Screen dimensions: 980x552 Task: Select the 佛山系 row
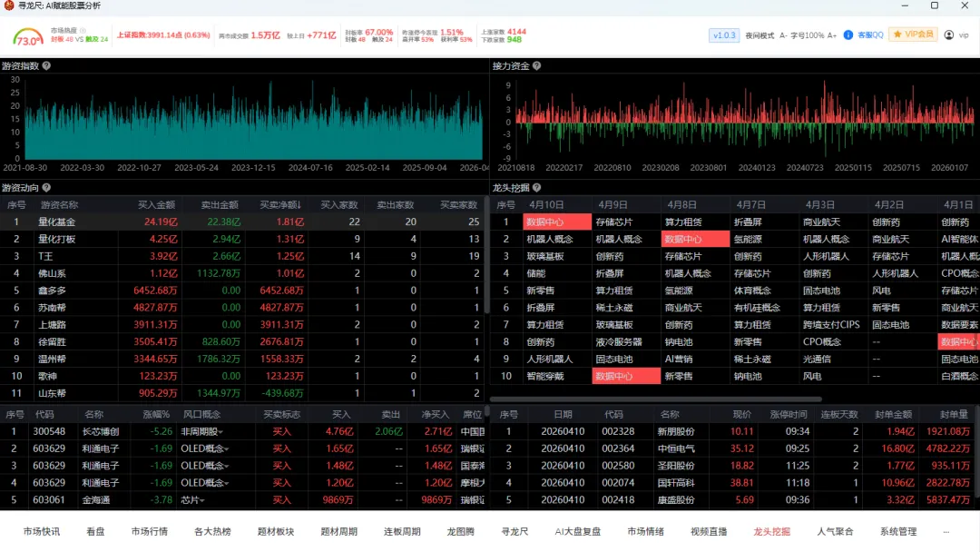pos(241,273)
